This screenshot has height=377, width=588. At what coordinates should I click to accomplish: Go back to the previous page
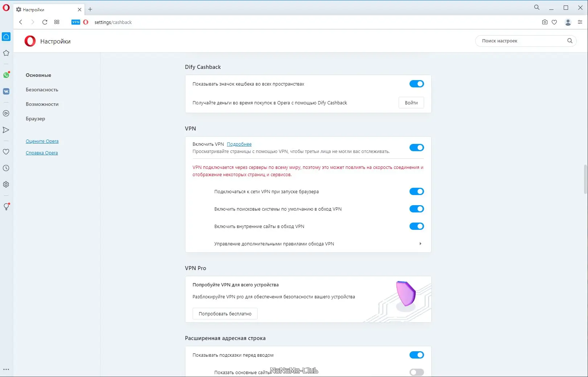coord(21,22)
